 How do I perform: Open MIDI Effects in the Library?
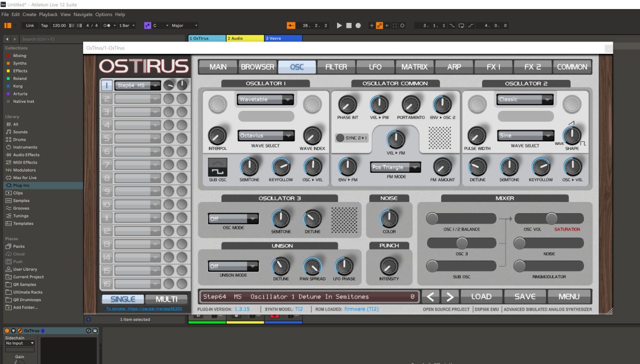click(25, 163)
